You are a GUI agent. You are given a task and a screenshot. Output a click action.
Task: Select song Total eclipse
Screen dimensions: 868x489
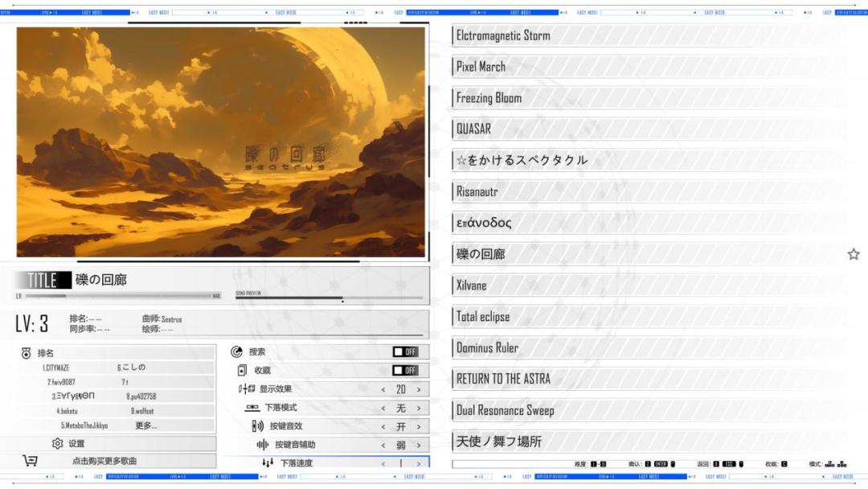coord(649,317)
